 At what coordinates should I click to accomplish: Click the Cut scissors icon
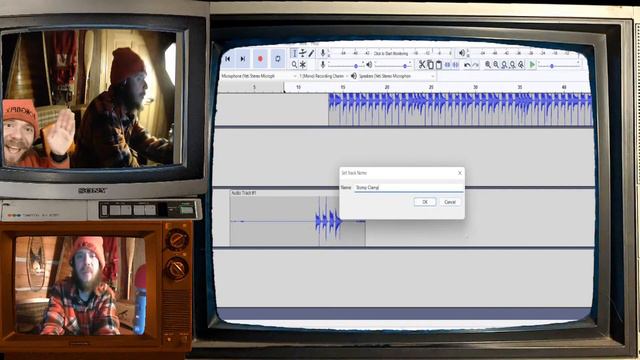(422, 64)
